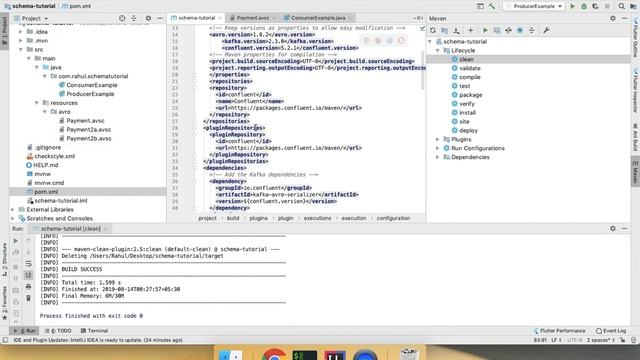Image resolution: width=640 pixels, height=360 pixels.
Task: Click editor vertical scrollbar
Action: [x=422, y=70]
